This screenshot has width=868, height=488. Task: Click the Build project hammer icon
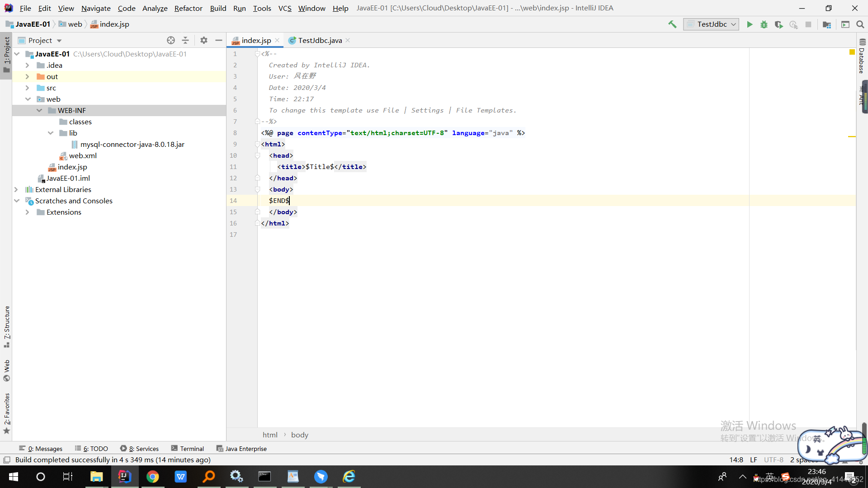coord(672,24)
